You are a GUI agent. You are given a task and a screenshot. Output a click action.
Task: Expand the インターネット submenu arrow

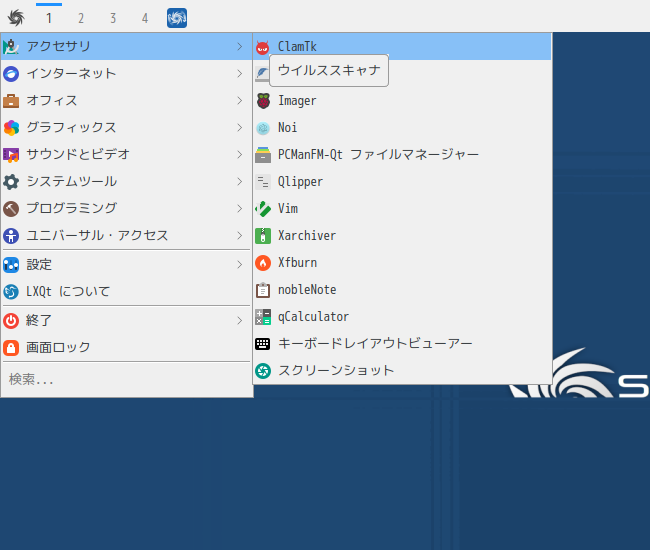240,74
